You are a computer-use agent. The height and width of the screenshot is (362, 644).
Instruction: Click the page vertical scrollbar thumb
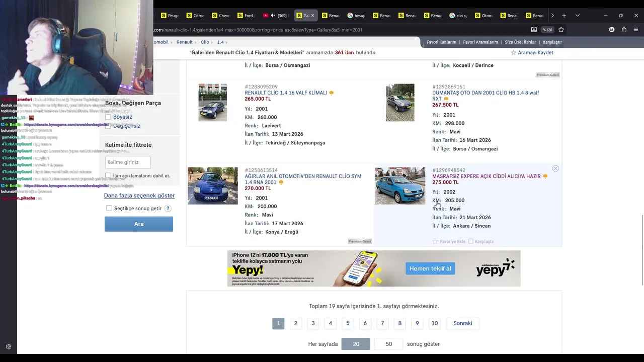pos(641,249)
